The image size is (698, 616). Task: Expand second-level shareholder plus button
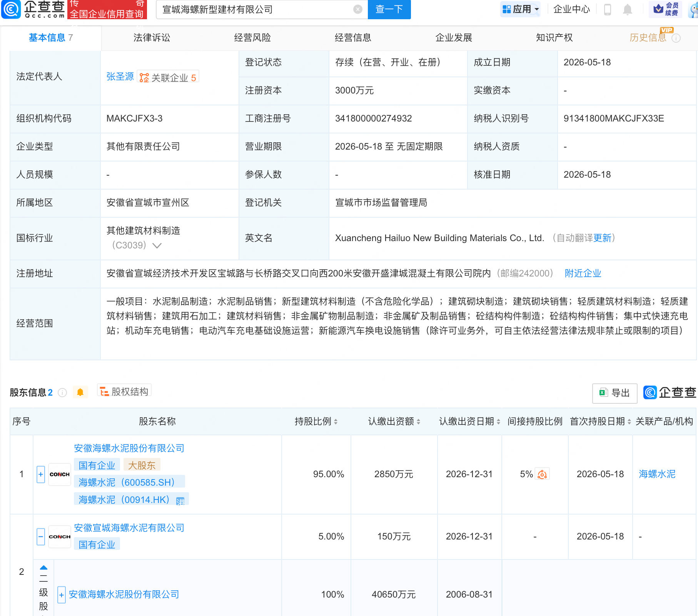point(61,595)
